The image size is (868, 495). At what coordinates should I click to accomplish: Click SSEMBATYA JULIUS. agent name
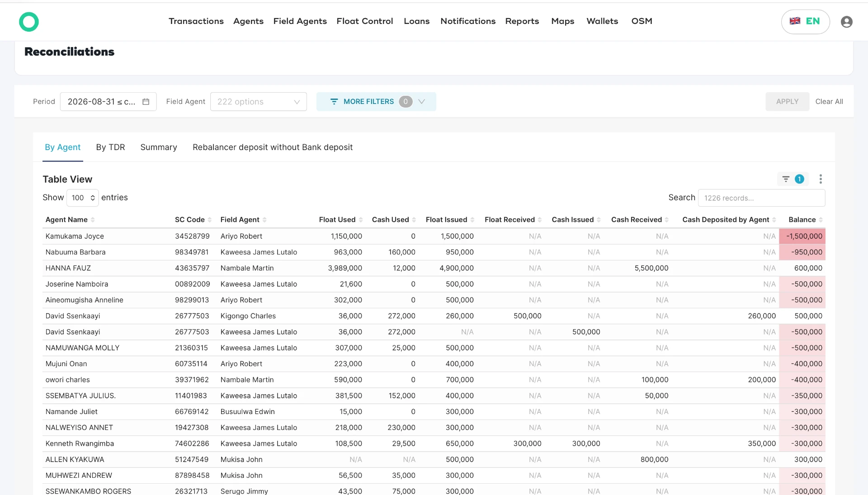80,396
